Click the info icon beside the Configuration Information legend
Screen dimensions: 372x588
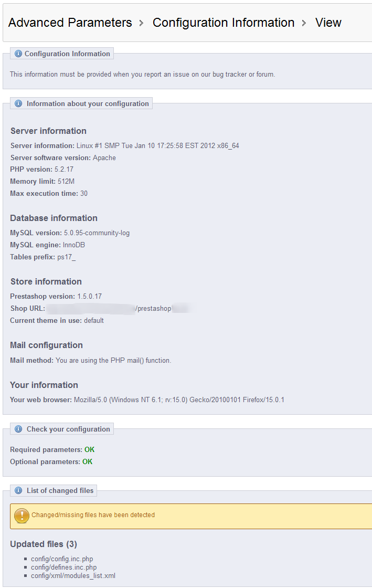[18, 54]
